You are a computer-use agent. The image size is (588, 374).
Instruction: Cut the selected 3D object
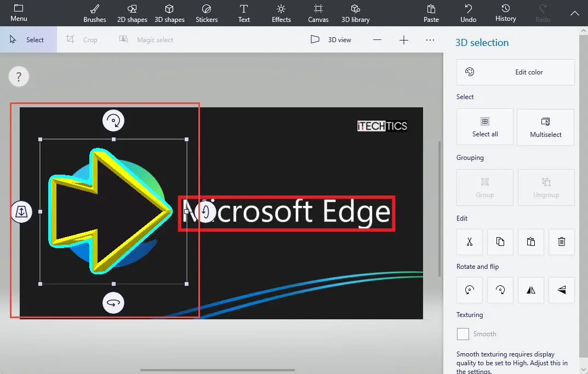click(x=470, y=241)
